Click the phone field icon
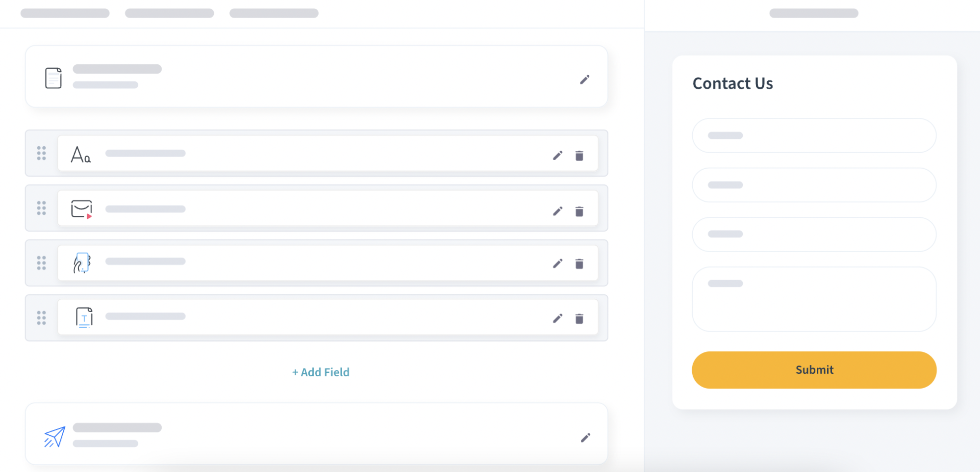The height and width of the screenshot is (472, 980). pos(82,263)
